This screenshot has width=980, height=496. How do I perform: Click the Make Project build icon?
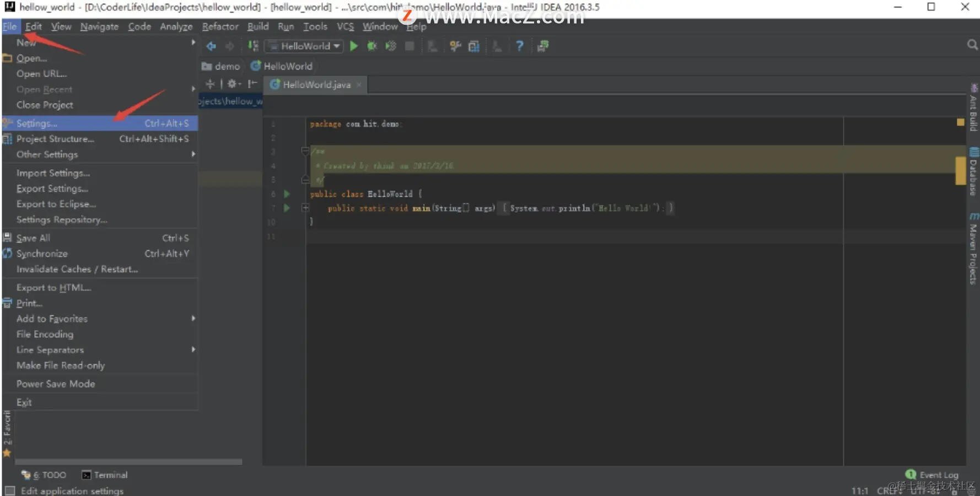pyautogui.click(x=253, y=46)
